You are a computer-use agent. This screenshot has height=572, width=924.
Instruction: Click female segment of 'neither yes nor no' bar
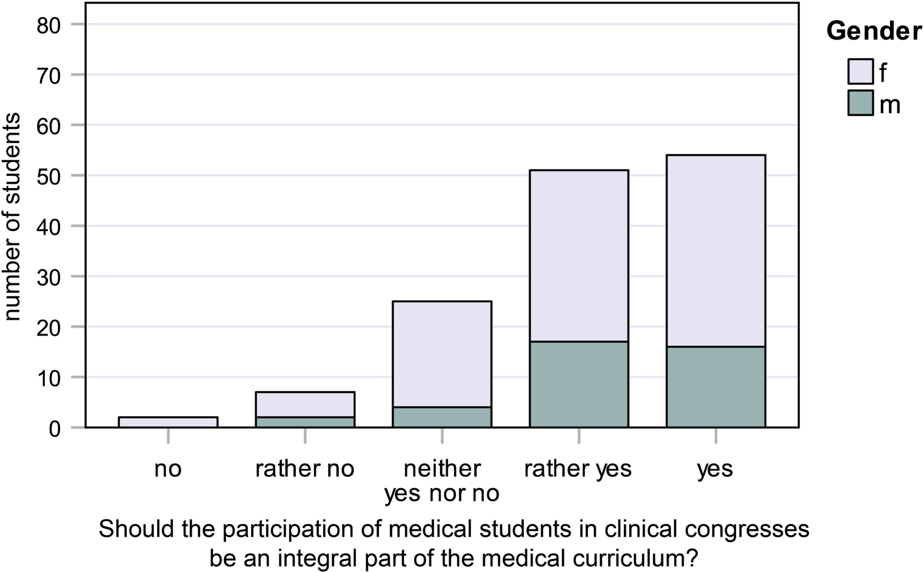coord(442,354)
